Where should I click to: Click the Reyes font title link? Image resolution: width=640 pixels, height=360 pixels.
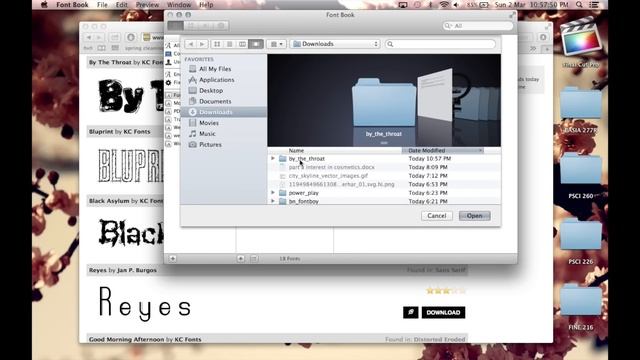click(x=98, y=270)
